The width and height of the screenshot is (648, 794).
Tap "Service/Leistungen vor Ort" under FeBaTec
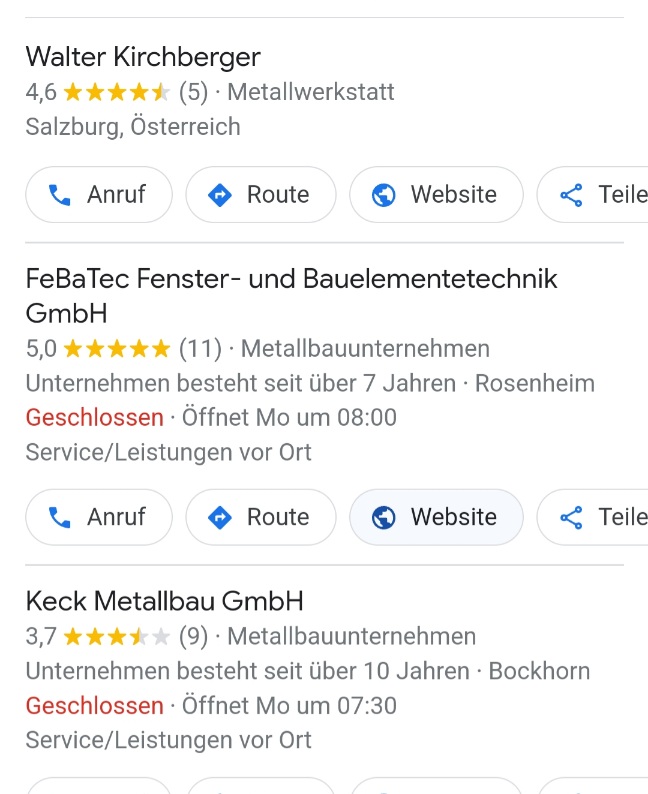click(168, 452)
